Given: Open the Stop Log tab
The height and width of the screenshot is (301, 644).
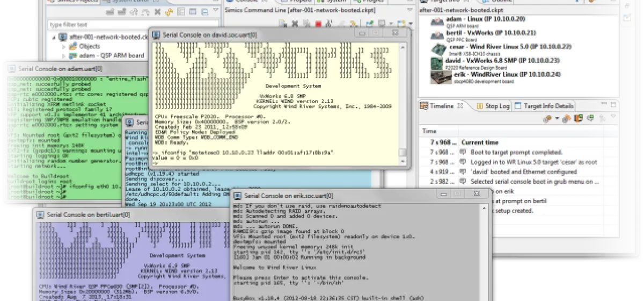Looking at the screenshot, I should click(493, 106).
